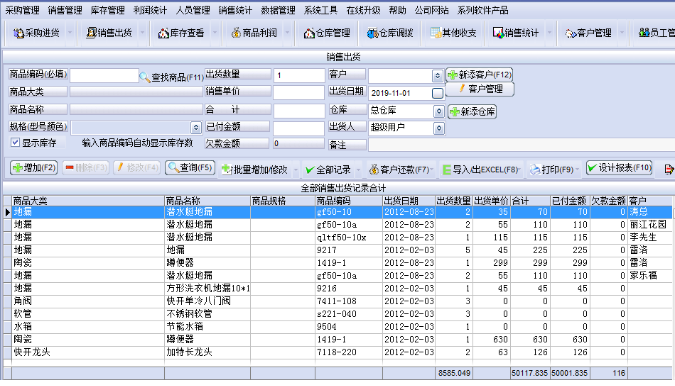This screenshot has height=386, width=675.
Task: Click 查询(F5) button
Action: [190, 167]
